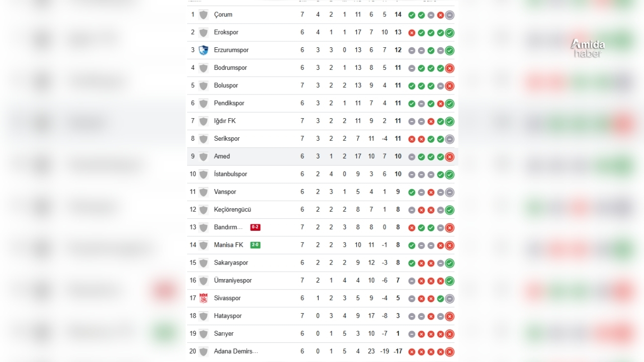This screenshot has width=644, height=362.
Task: Click latest result icon in the Amed row
Action: click(x=450, y=156)
